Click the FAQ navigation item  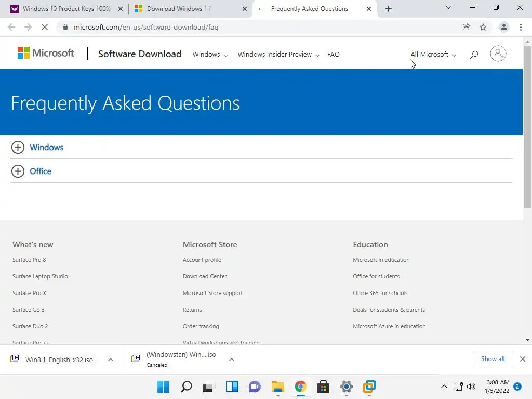(333, 54)
